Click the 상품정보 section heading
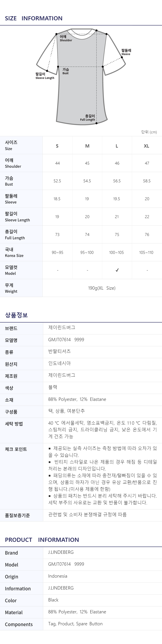 tap(16, 315)
